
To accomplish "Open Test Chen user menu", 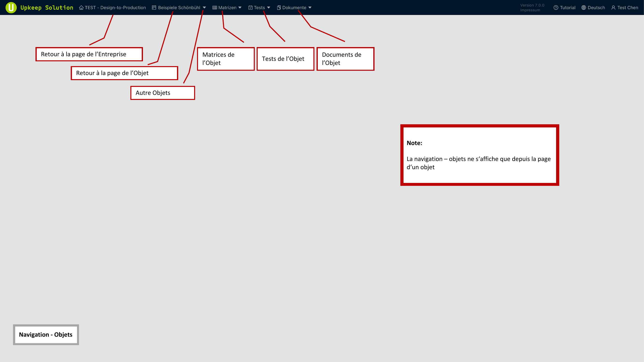I will [x=628, y=7].
